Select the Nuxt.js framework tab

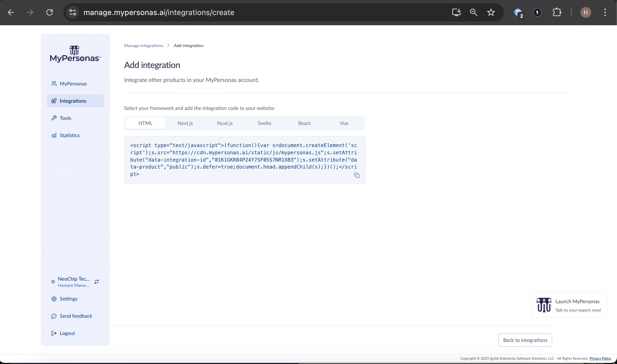pos(225,123)
